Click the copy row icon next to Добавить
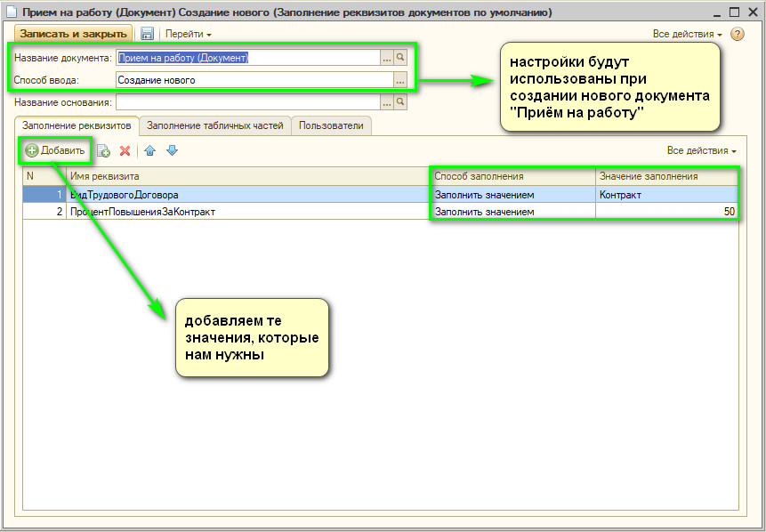This screenshot has height=532, width=766. (x=103, y=151)
